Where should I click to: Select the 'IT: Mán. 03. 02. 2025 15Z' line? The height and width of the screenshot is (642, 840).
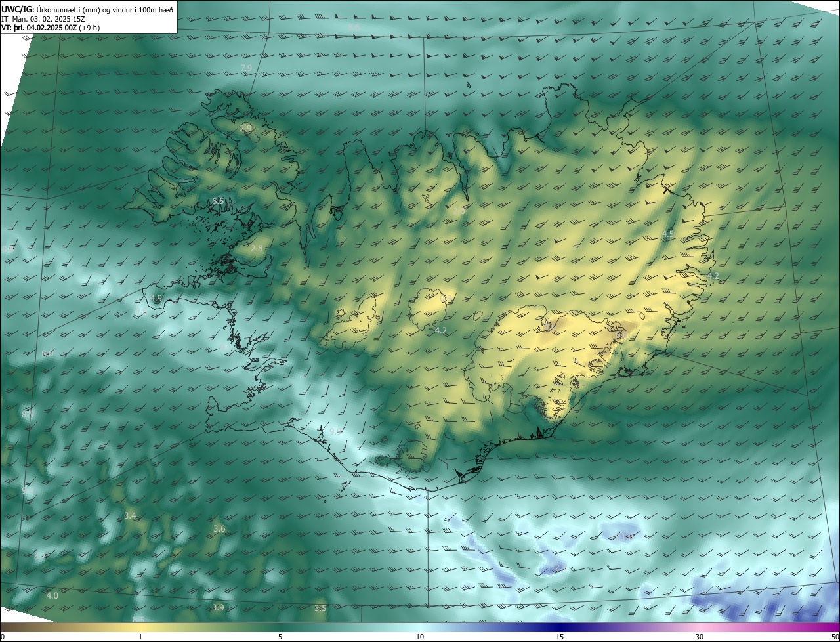(x=43, y=19)
